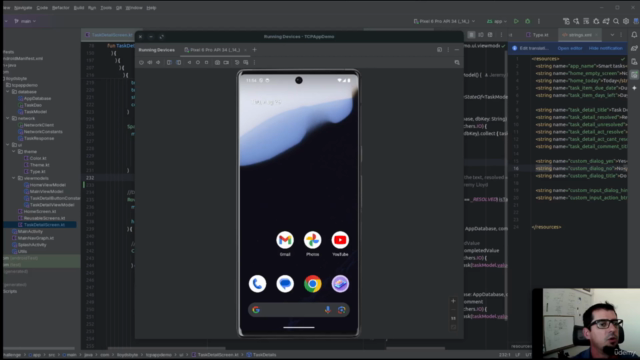Open the Tools menu
Image resolution: width=640 pixels, height=360 pixels.
(106, 8)
